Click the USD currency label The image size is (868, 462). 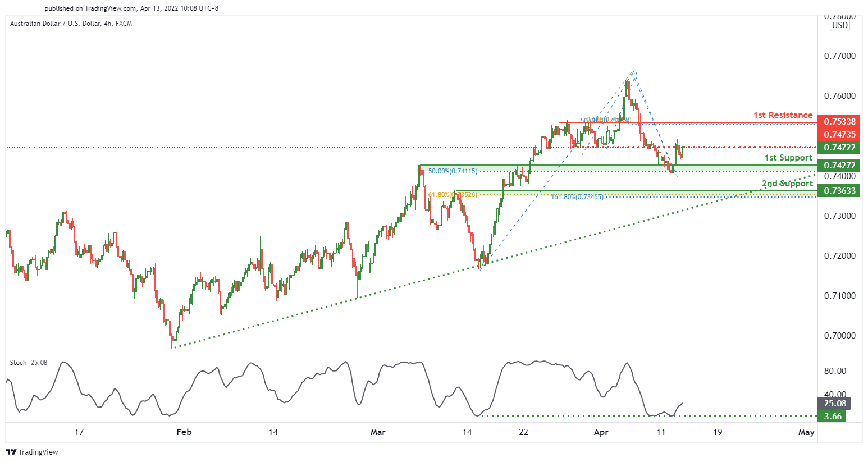click(x=840, y=25)
